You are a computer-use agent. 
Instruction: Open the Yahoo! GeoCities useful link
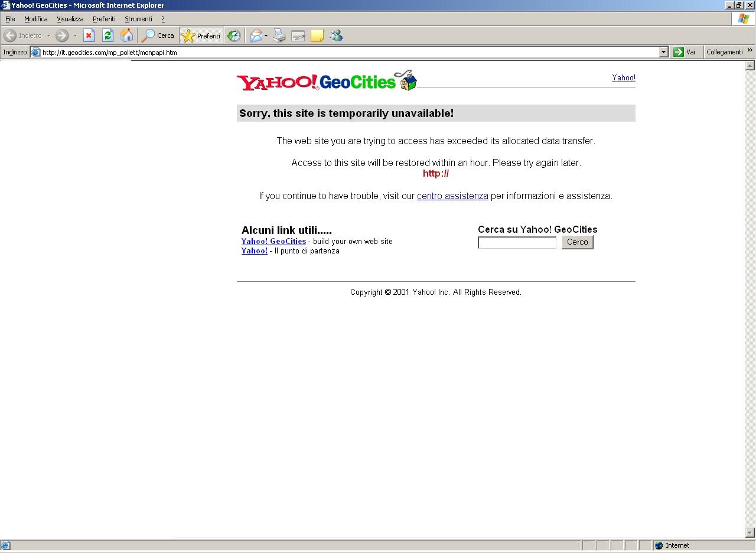click(x=273, y=241)
